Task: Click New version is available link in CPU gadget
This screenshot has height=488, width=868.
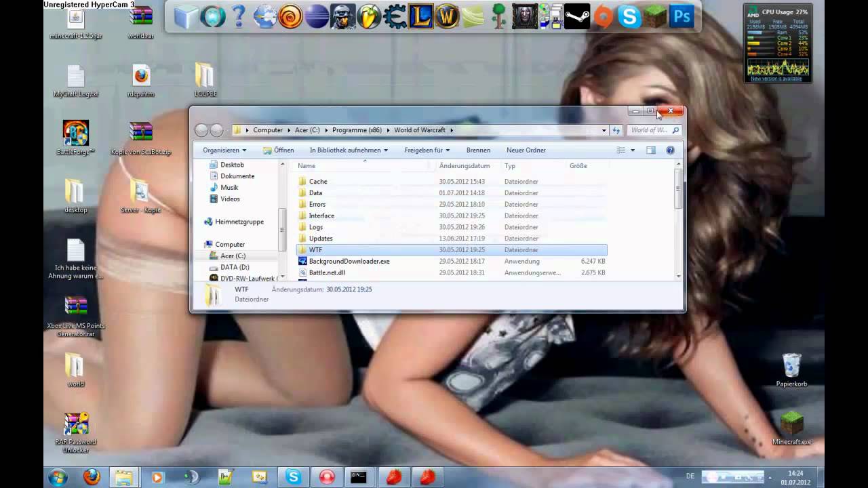Action: coord(776,79)
